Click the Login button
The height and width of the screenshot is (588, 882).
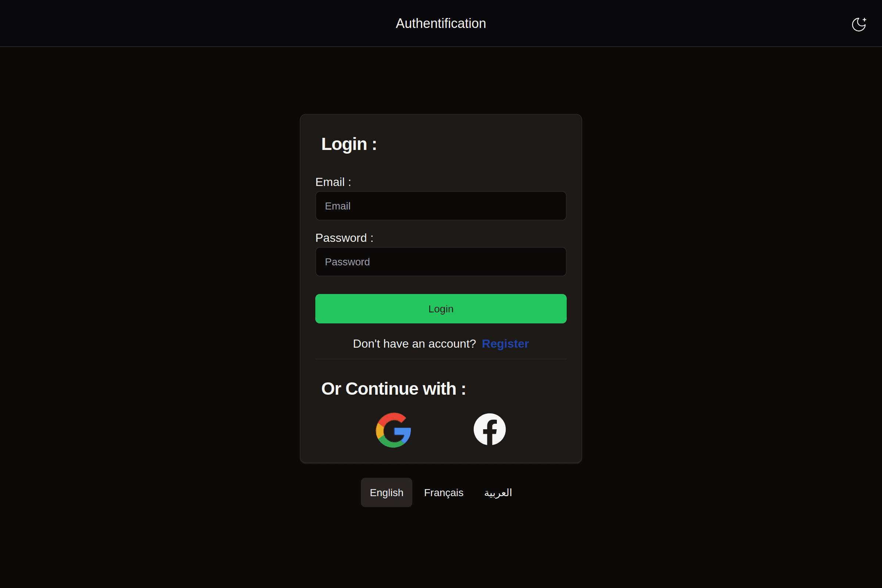pyautogui.click(x=440, y=308)
